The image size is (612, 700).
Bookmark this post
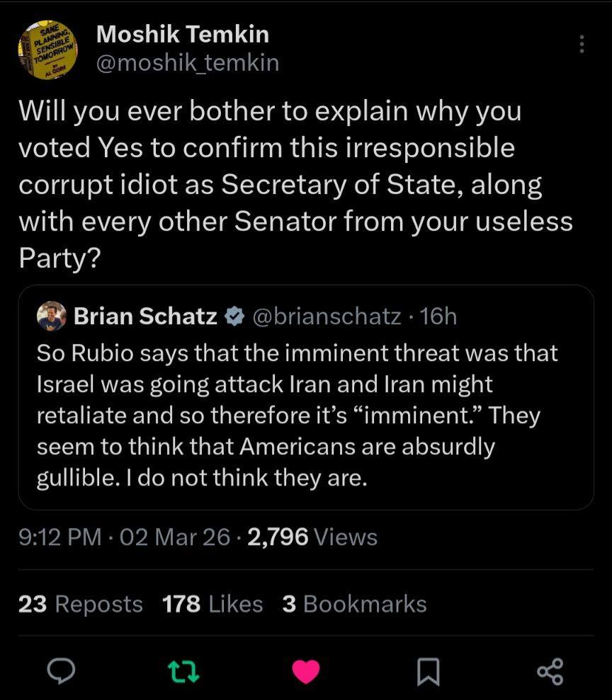(x=428, y=671)
